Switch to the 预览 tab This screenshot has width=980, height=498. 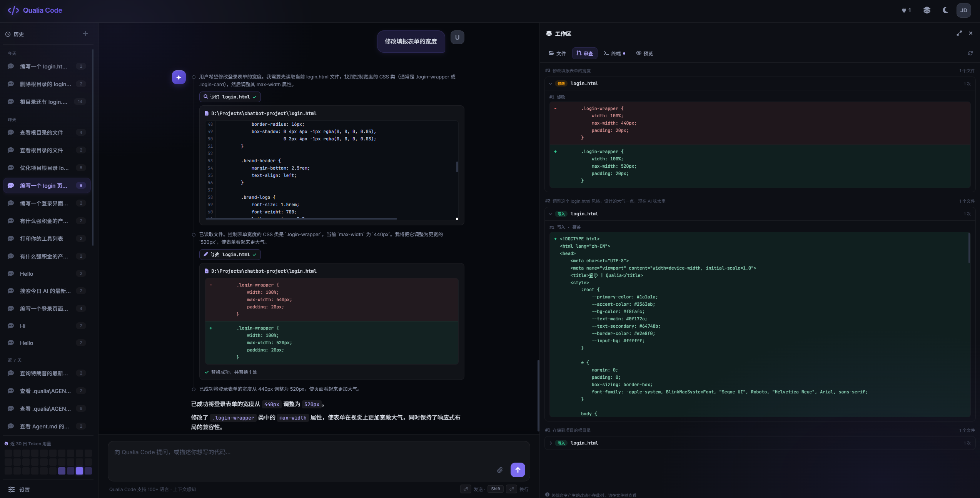pos(644,53)
